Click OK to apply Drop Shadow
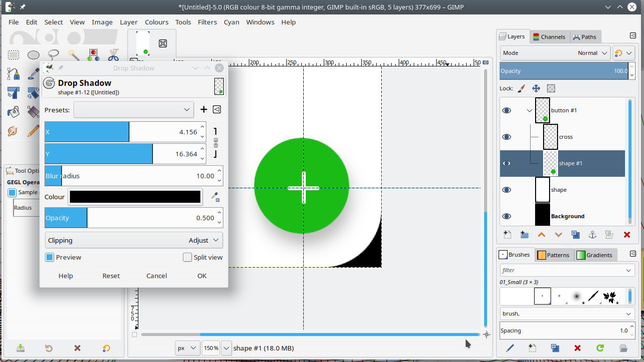 [202, 276]
